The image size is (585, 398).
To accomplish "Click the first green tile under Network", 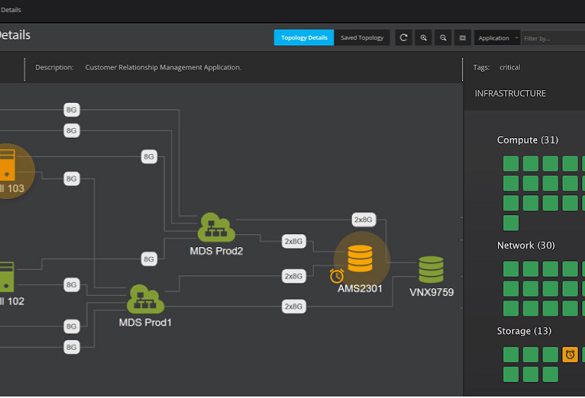I will click(x=511, y=269).
